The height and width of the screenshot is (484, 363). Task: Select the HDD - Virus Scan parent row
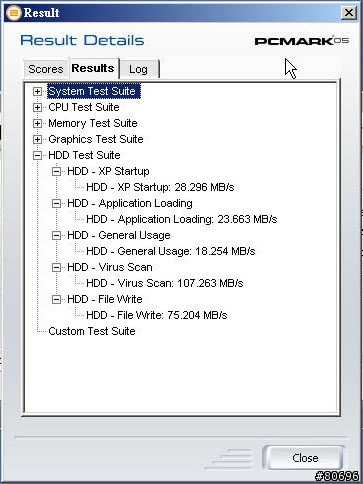(x=110, y=267)
